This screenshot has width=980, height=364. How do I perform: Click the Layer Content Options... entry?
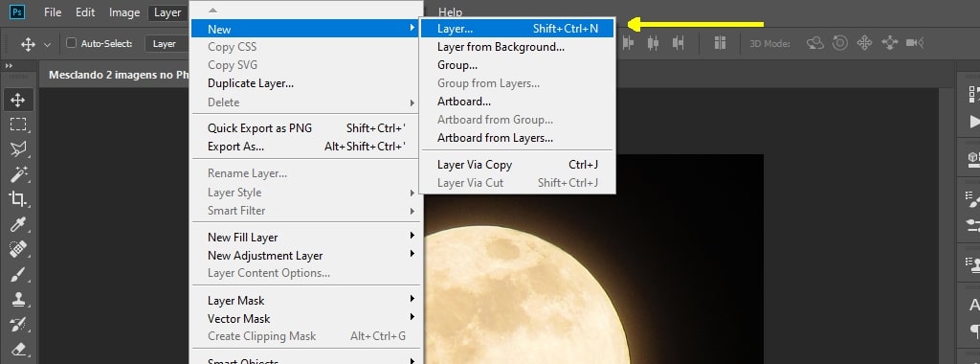point(306,273)
